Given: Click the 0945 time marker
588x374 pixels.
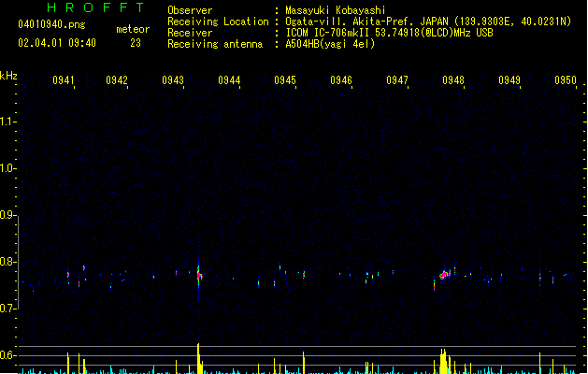Looking at the screenshot, I should (x=285, y=80).
